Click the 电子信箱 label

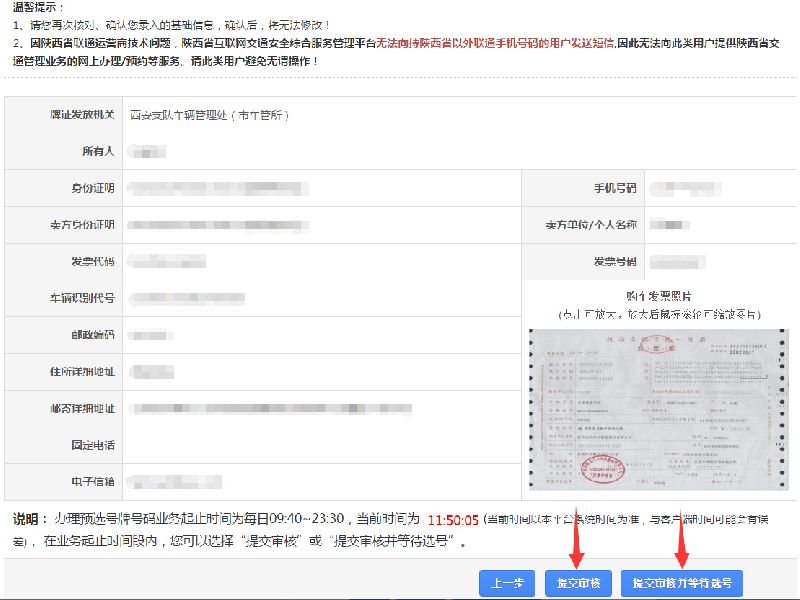tap(92, 481)
